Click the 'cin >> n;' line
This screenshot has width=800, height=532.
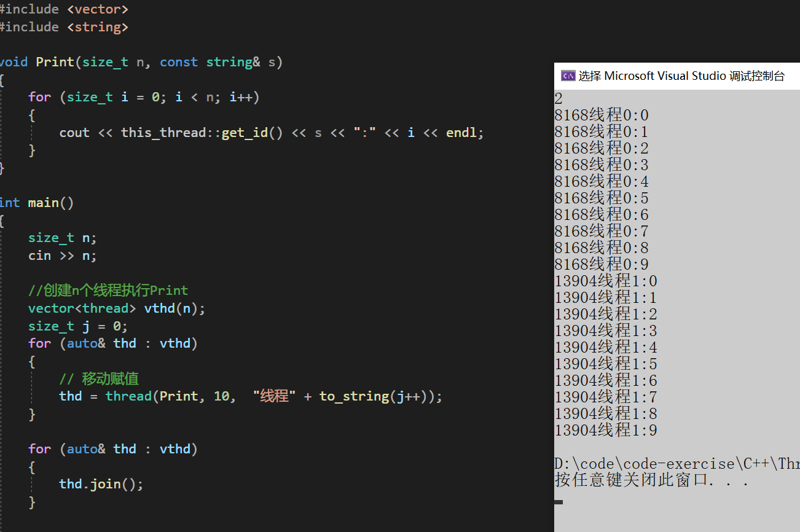pos(63,256)
